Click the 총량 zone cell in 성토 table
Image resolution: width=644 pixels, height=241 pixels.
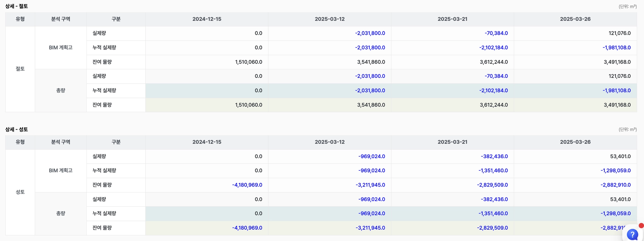tap(61, 213)
